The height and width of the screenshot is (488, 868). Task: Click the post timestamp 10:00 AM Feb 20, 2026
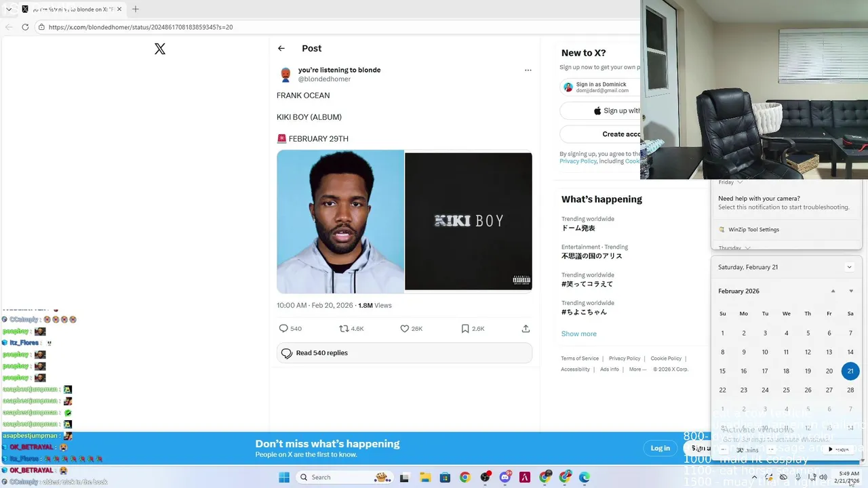click(x=314, y=306)
